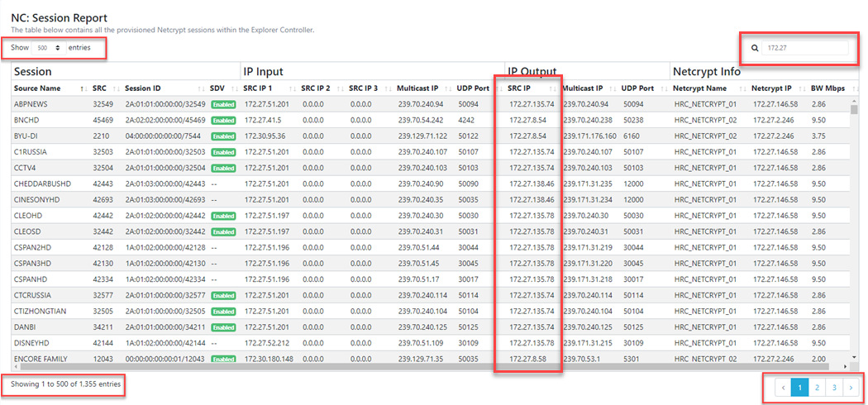This screenshot has width=868, height=405.
Task: Click the Enabled badge in BNCHD row
Action: [x=223, y=120]
